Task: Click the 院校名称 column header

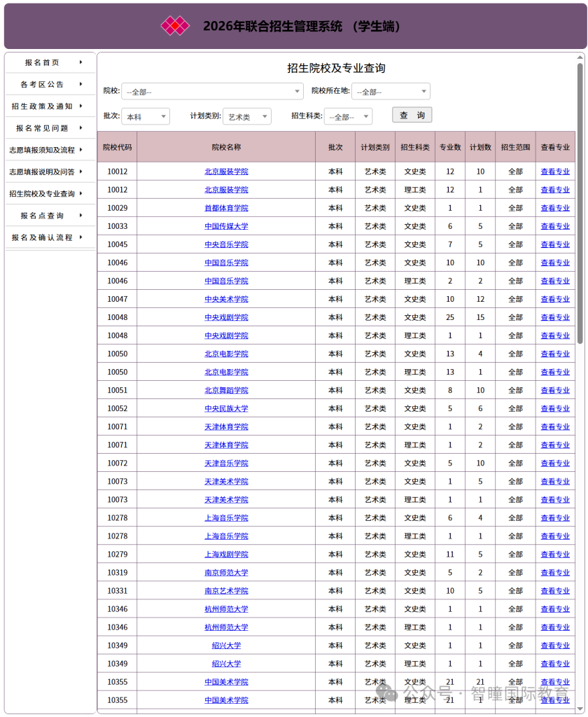Action: point(226,147)
